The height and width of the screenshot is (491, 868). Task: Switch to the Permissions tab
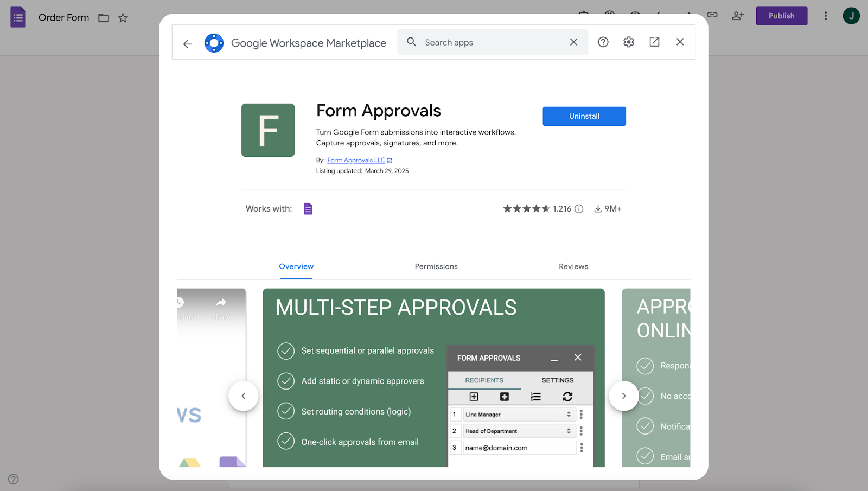[436, 266]
